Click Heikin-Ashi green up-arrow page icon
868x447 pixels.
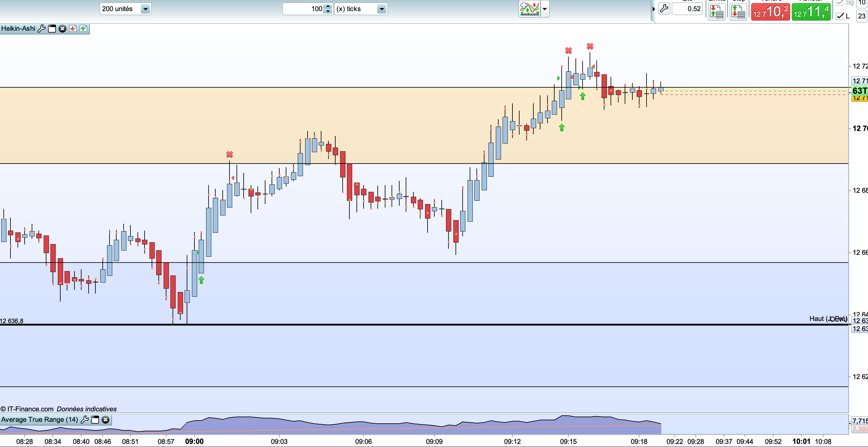coord(83,29)
